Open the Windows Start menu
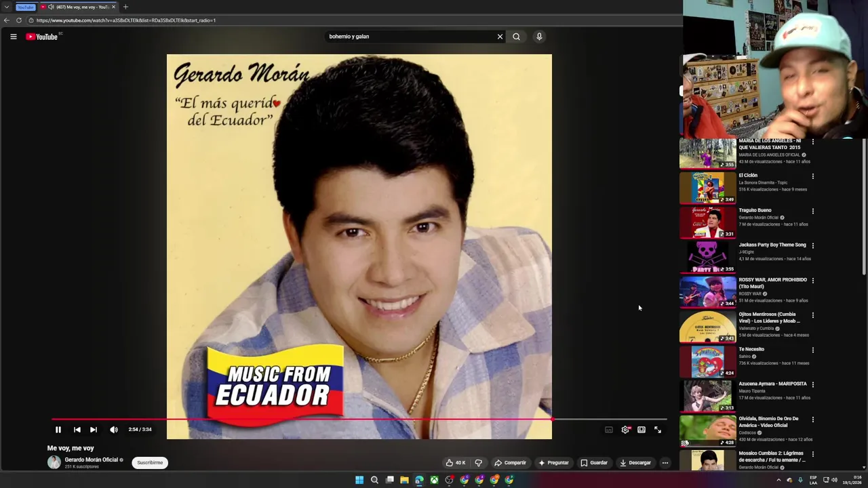This screenshot has height=488, width=868. (x=359, y=480)
